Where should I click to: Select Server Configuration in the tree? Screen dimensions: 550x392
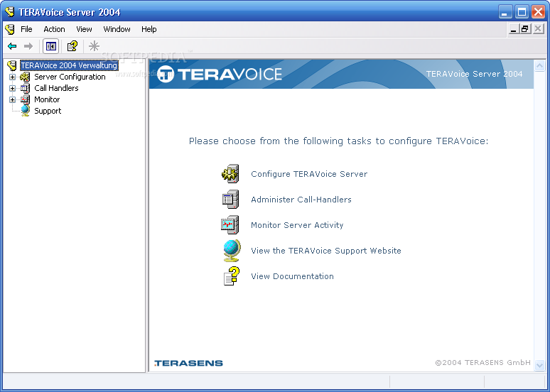click(x=70, y=77)
